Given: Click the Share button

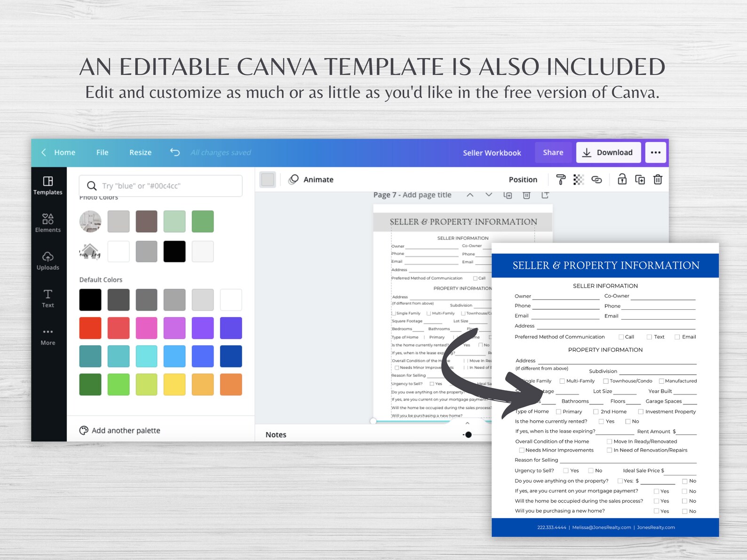Looking at the screenshot, I should pos(553,152).
